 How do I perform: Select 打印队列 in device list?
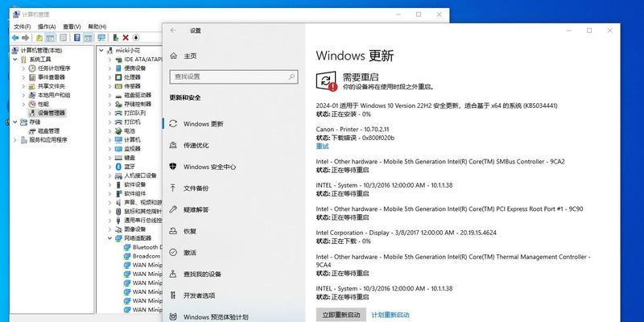tap(134, 113)
